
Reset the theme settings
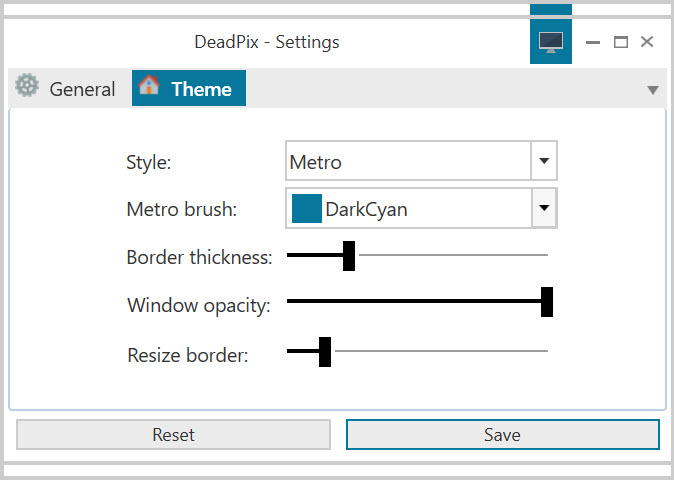click(x=173, y=434)
